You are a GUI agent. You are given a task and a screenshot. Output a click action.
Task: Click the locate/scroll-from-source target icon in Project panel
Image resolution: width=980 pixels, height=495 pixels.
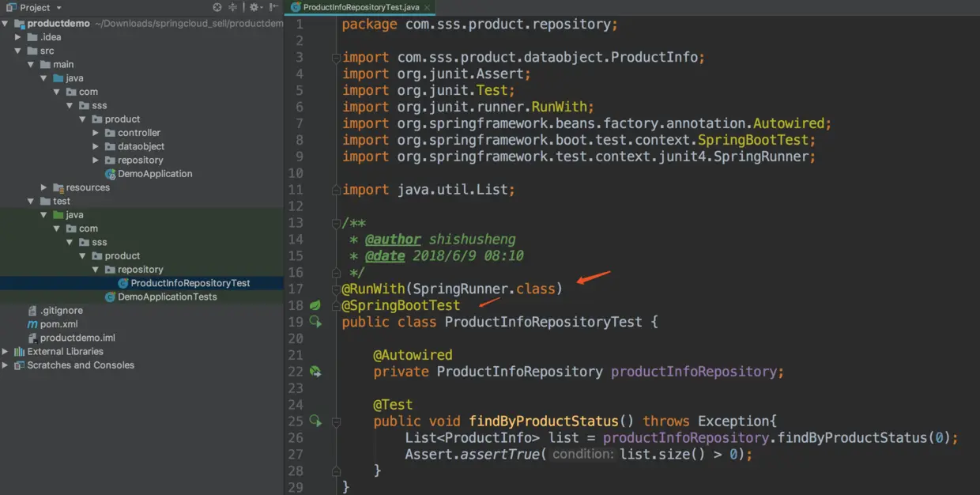[217, 7]
